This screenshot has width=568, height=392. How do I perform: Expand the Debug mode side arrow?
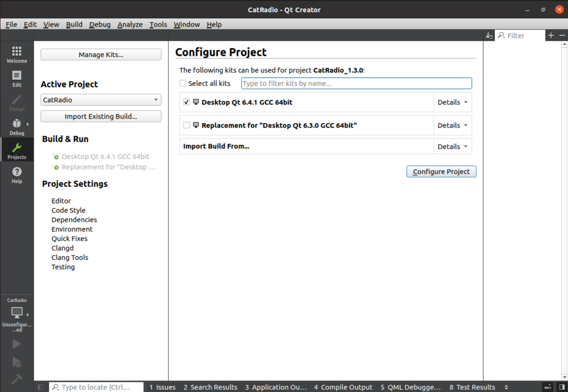tap(28, 124)
